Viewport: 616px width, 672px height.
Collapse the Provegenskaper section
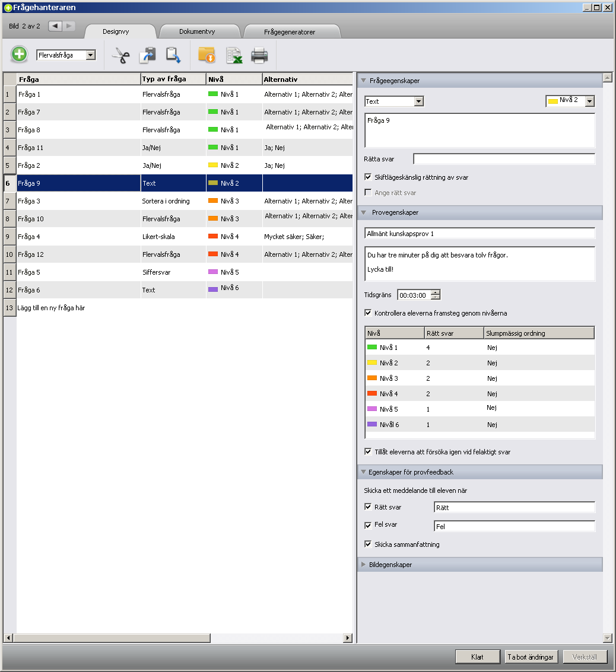pyautogui.click(x=364, y=212)
